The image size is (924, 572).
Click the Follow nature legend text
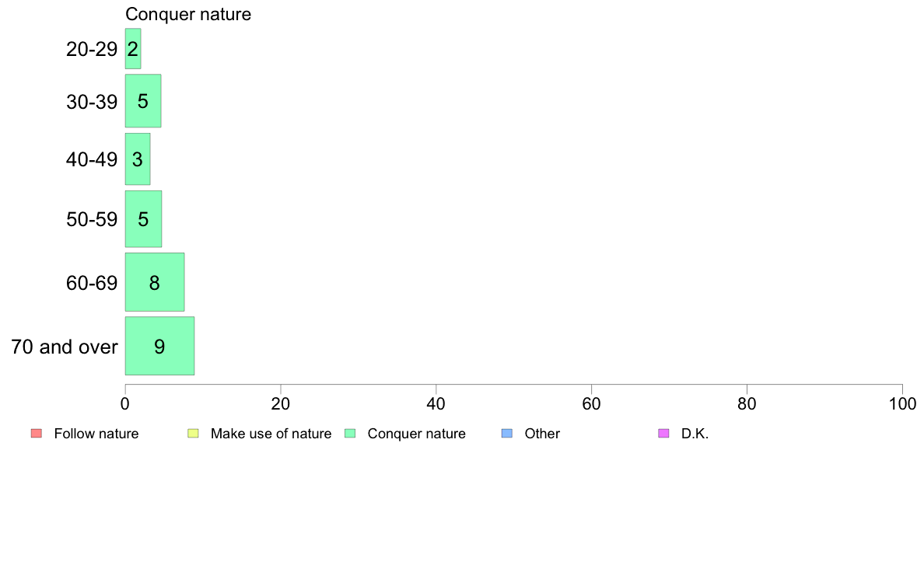[96, 434]
